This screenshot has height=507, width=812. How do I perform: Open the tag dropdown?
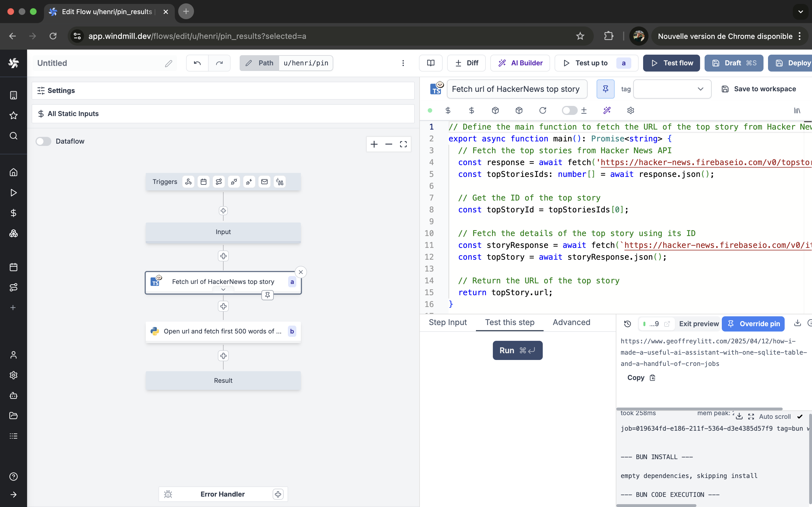pyautogui.click(x=672, y=89)
